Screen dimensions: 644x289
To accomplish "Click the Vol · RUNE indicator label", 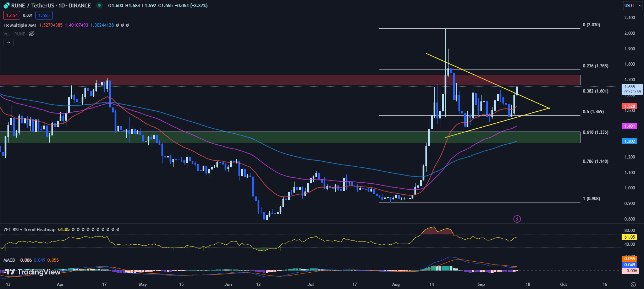I will (15, 34).
